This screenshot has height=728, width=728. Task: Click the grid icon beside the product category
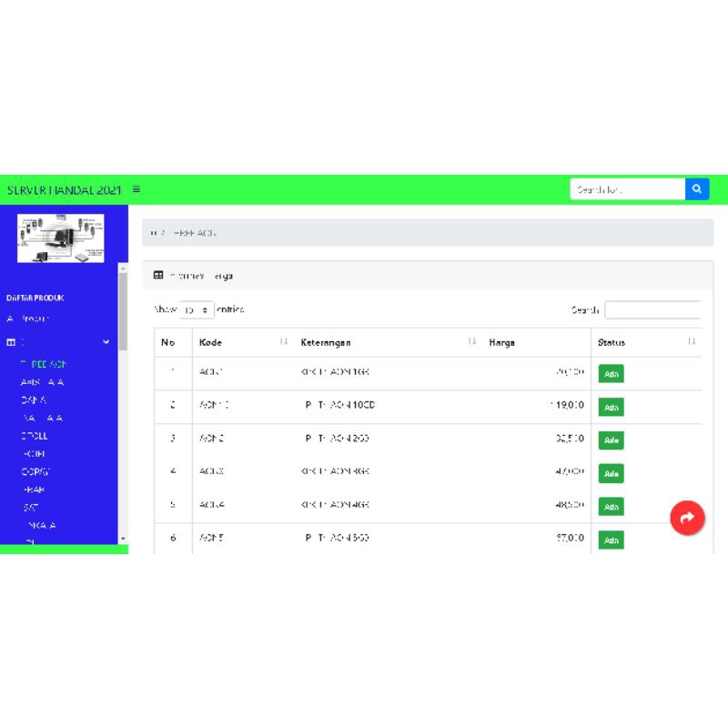click(10, 342)
